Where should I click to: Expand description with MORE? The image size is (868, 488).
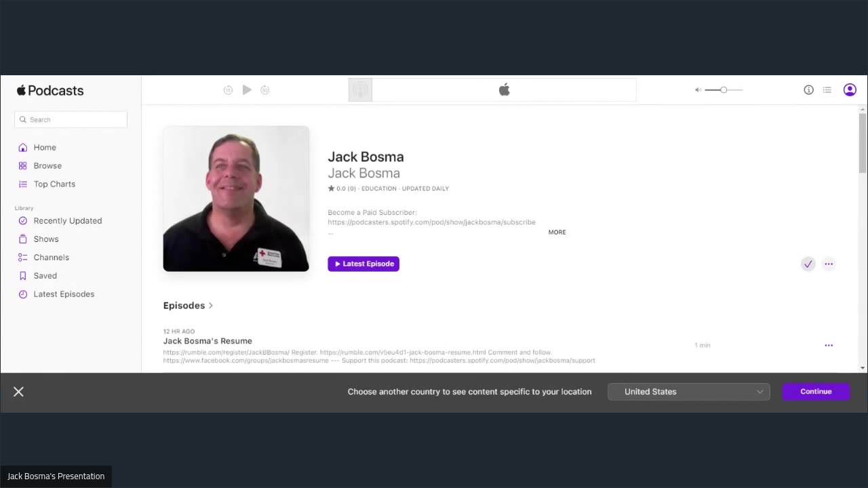pyautogui.click(x=557, y=232)
